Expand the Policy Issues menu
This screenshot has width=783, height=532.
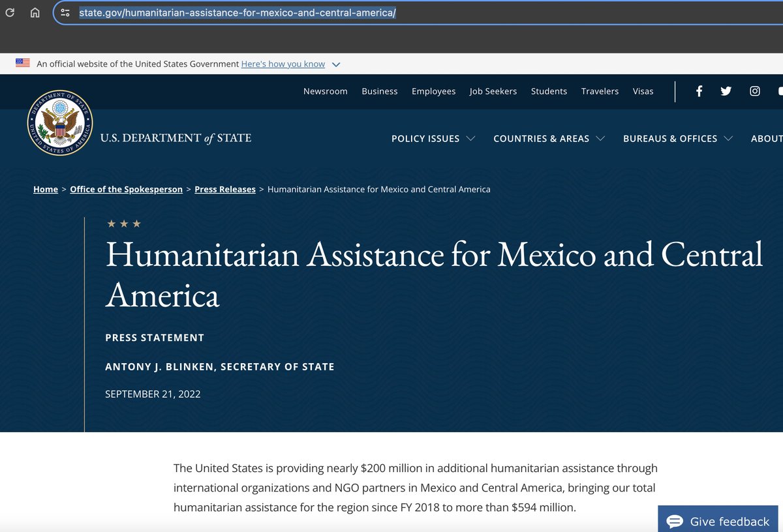point(433,138)
